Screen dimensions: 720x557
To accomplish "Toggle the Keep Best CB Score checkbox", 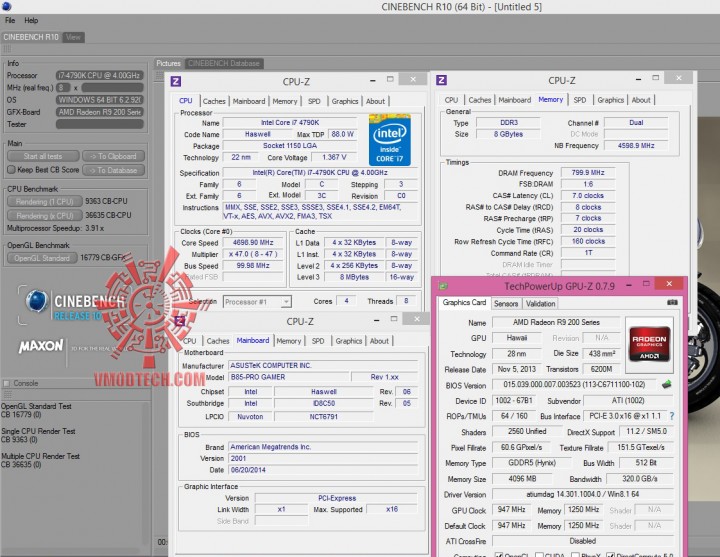I will click(x=11, y=170).
